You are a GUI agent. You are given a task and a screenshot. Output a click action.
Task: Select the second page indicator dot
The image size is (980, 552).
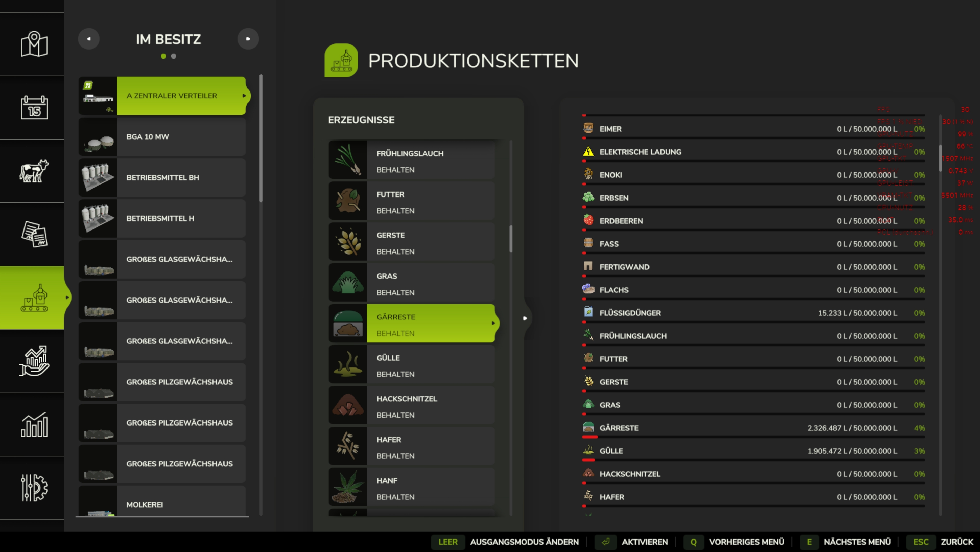click(x=173, y=56)
